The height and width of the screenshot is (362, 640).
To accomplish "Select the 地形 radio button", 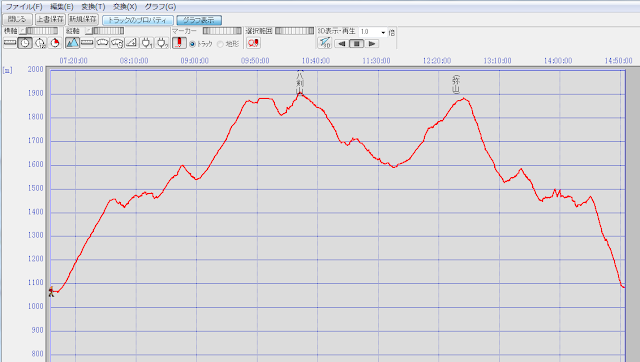I will (x=220, y=44).
